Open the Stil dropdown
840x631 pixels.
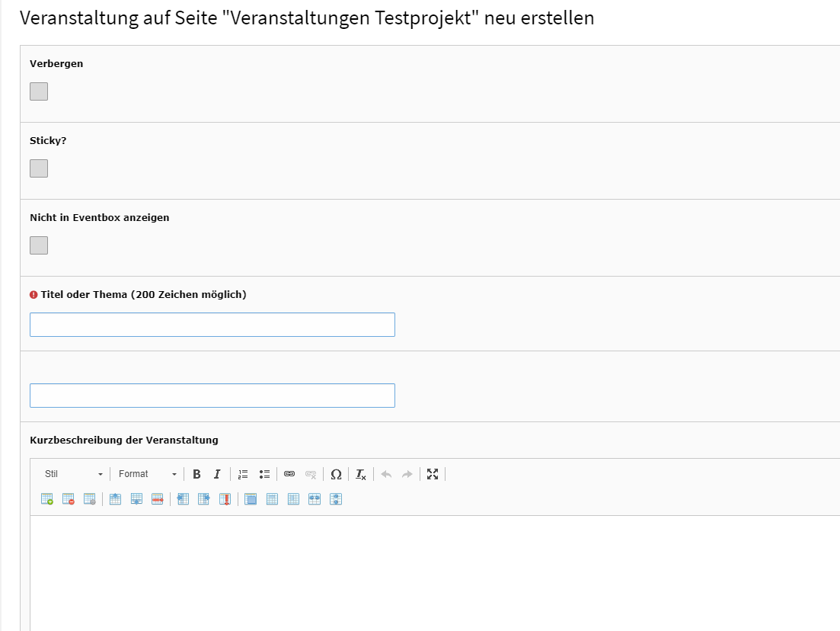click(73, 474)
